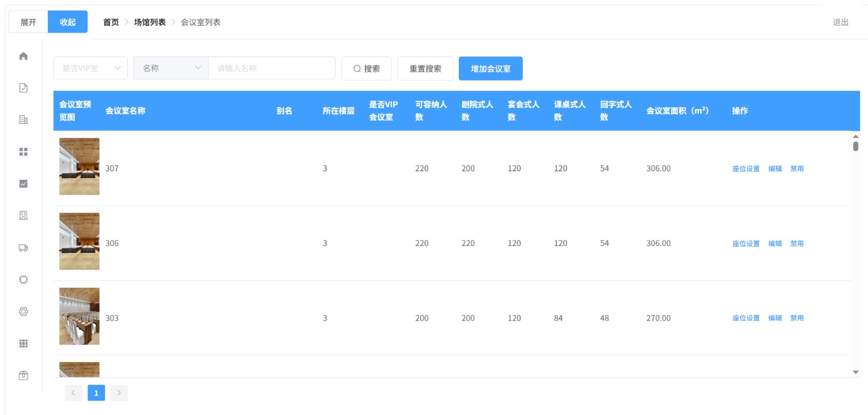Click 禁用 for room 307
868x415 pixels.
797,169
